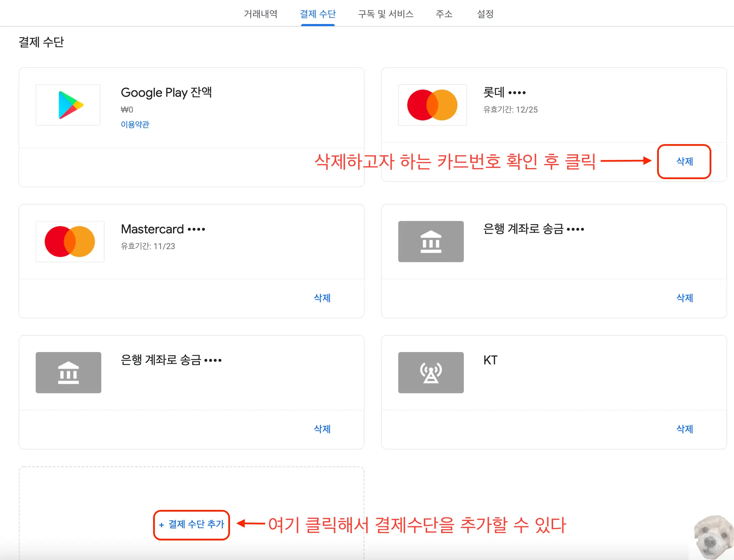734x560 pixels.
Task: Switch to the 거래내역 tab
Action: pos(261,14)
